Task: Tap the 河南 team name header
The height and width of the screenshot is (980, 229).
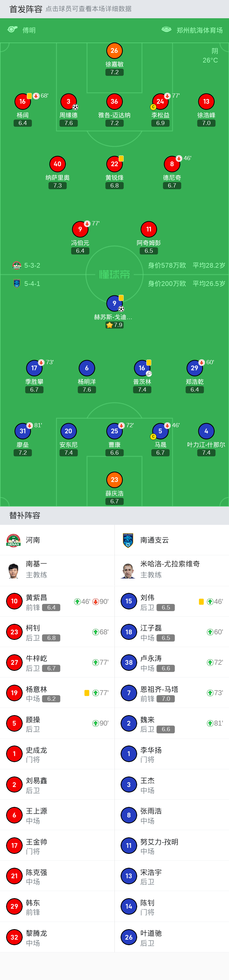Action: coord(33,540)
